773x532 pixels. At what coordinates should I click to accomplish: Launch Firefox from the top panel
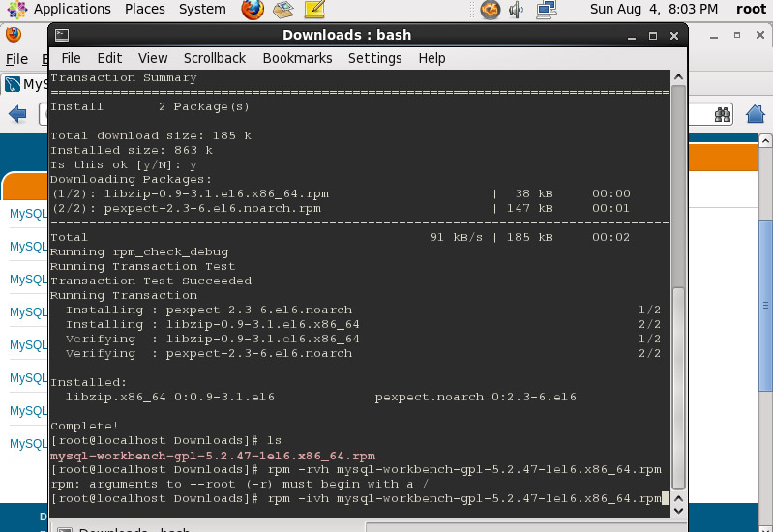click(253, 9)
